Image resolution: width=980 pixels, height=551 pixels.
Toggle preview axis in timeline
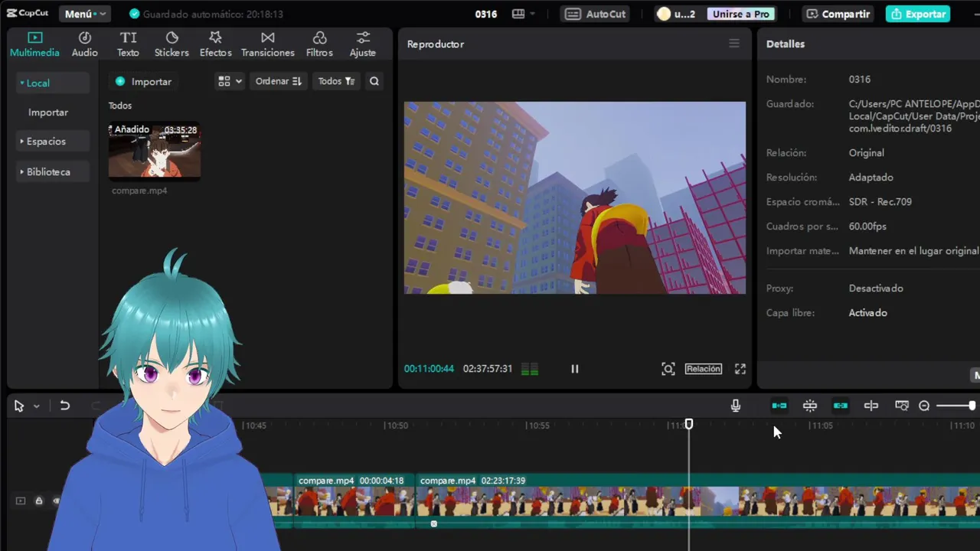(x=871, y=406)
